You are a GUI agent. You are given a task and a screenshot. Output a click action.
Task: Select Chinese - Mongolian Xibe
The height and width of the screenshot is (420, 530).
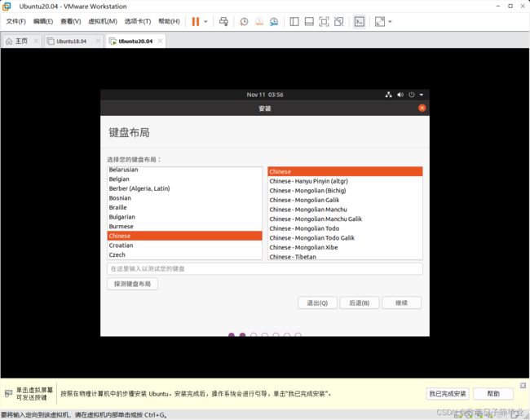[345, 247]
